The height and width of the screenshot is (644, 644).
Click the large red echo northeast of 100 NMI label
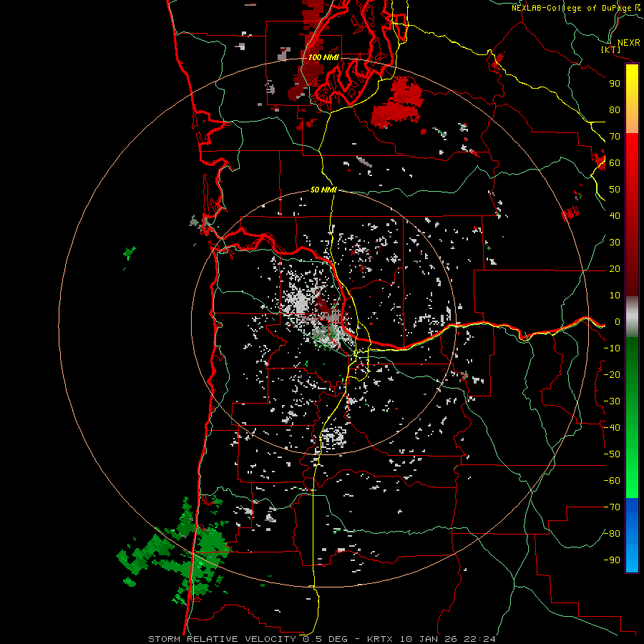[x=398, y=102]
